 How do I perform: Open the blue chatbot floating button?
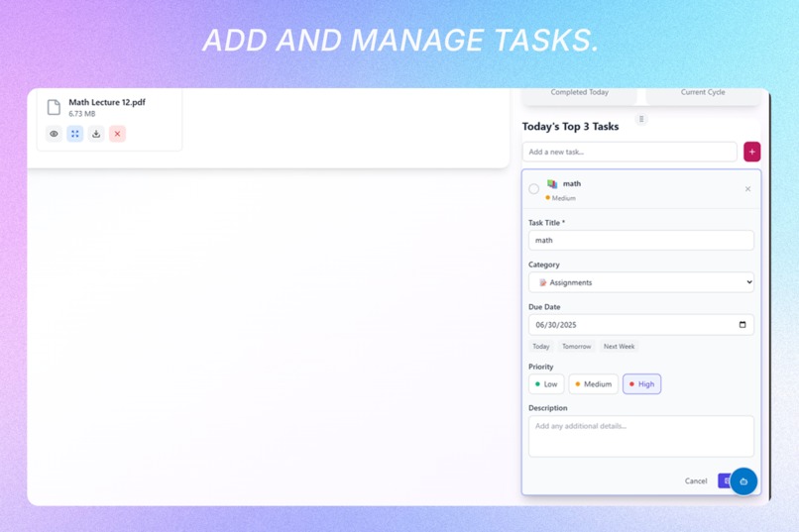[743, 481]
